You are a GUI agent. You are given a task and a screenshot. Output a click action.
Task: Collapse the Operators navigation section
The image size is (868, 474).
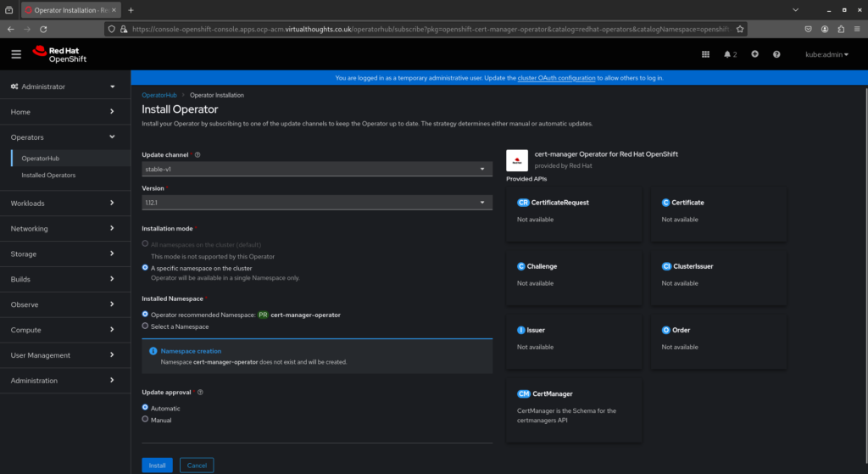pos(64,137)
